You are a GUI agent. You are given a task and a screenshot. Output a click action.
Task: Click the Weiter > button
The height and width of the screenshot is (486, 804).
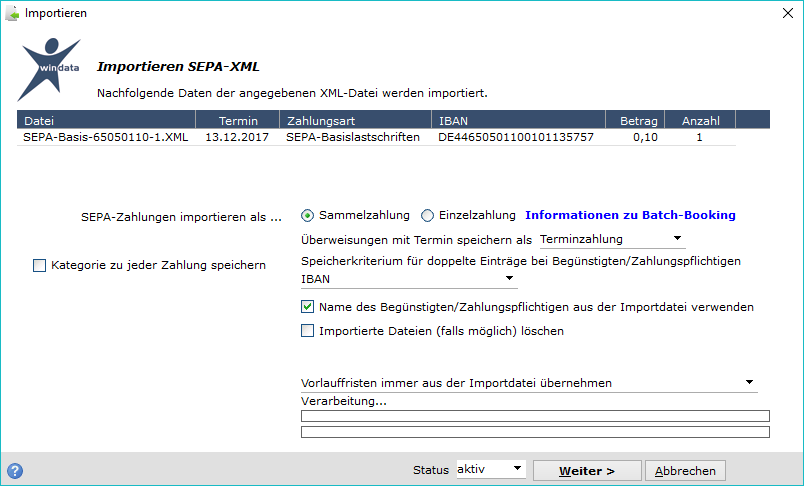587,471
